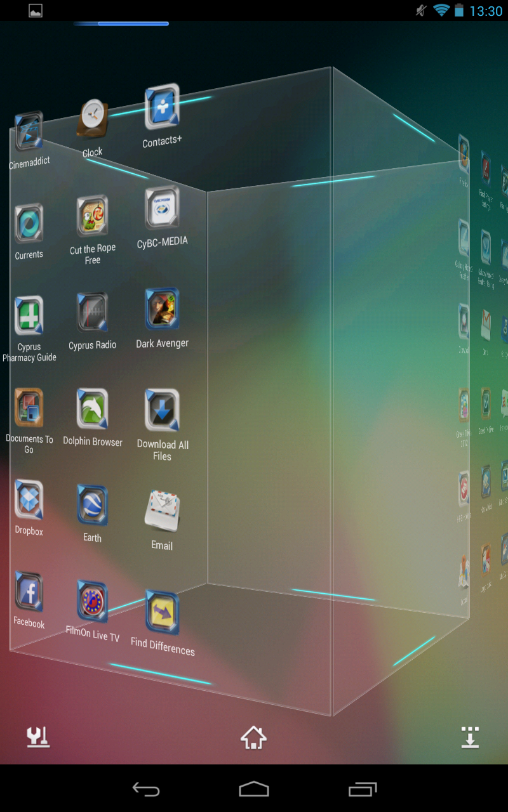Tap the launcher home icon
This screenshot has height=812, width=508.
pyautogui.click(x=253, y=737)
